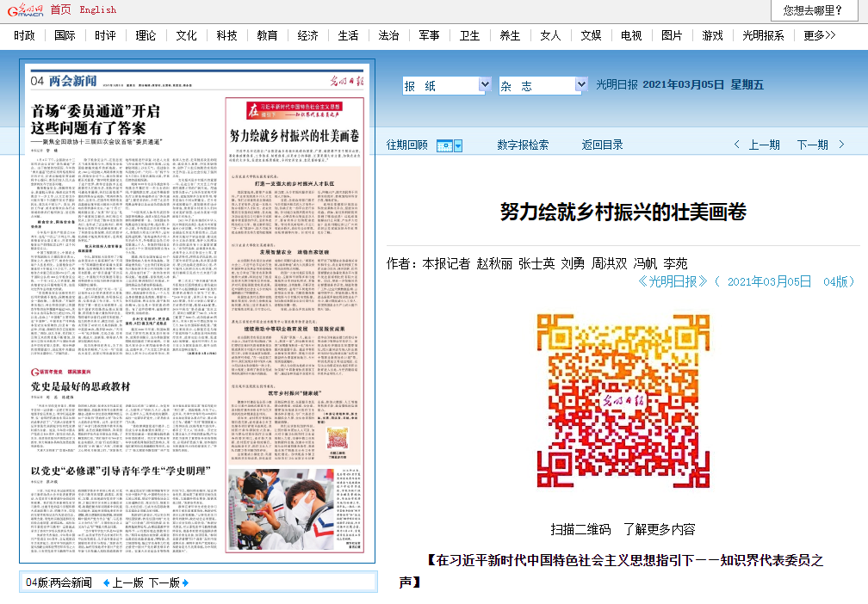This screenshot has width=868, height=604.
Task: Click the blue arrow after 下一版
Action: point(185,582)
